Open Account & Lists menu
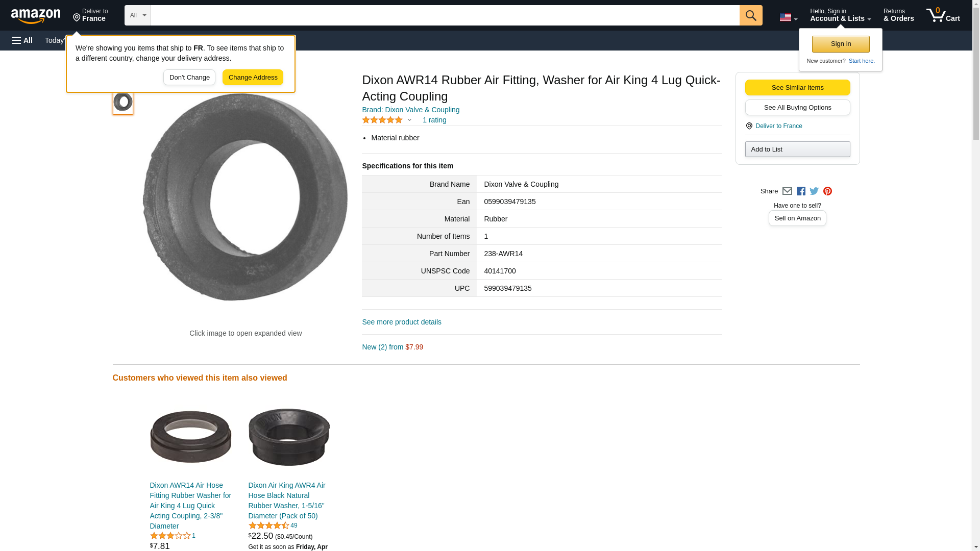This screenshot has width=980, height=551. coord(840,15)
